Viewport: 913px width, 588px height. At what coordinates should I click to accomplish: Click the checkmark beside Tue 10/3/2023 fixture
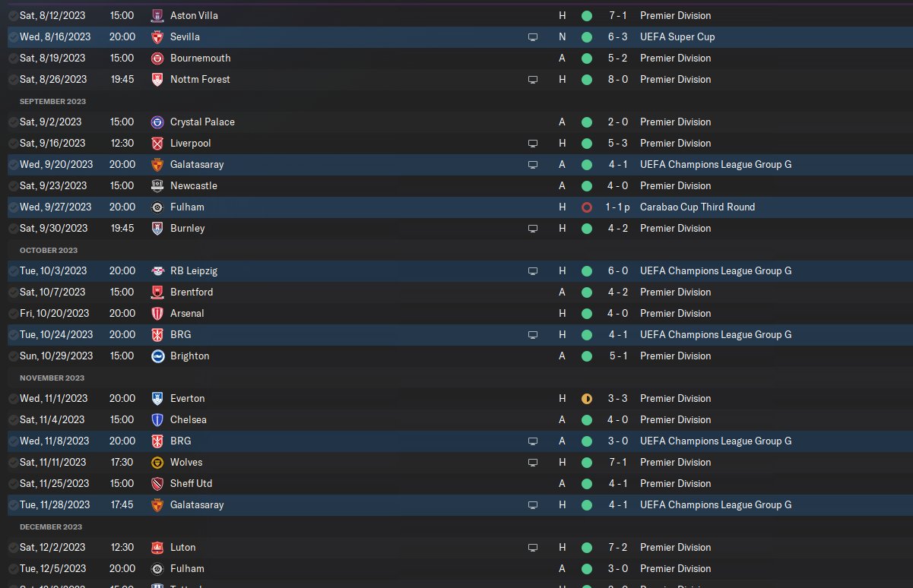14,270
